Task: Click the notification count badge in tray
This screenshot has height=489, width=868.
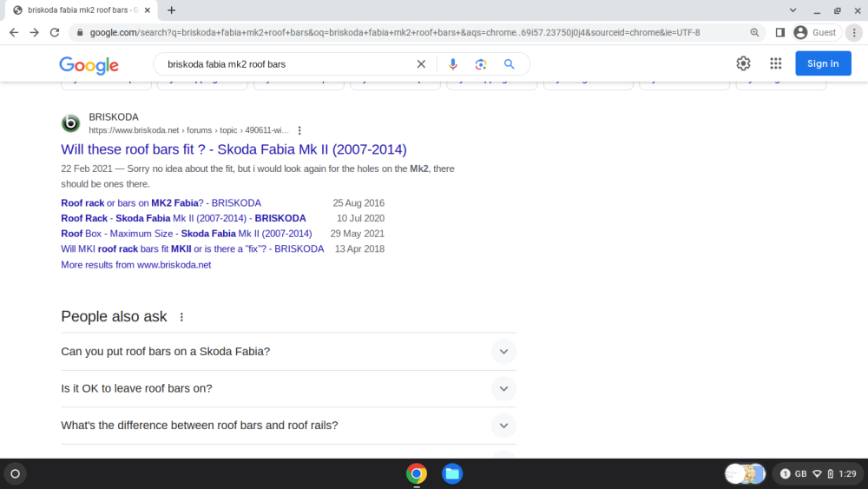Action: tap(785, 474)
